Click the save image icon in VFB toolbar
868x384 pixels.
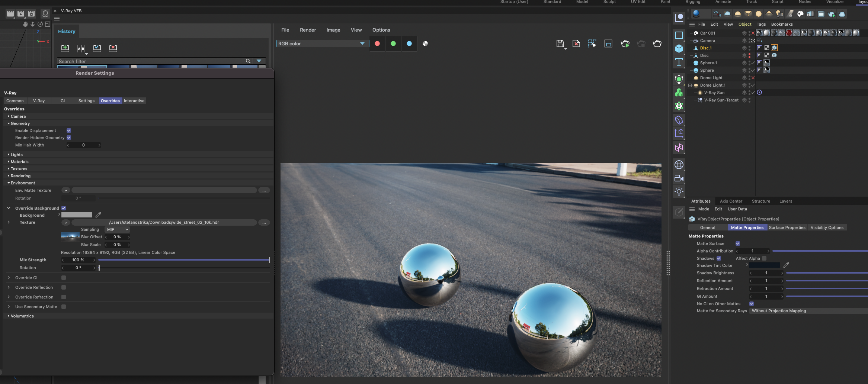coord(560,44)
